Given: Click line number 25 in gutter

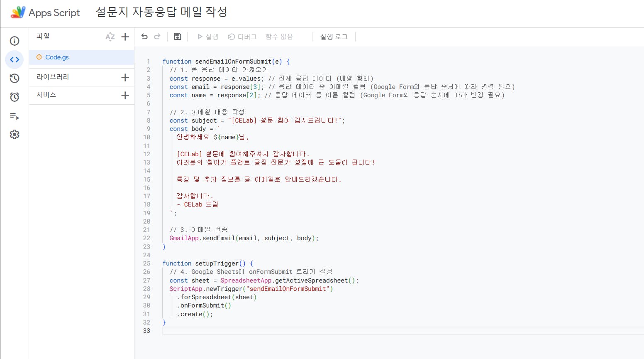Looking at the screenshot, I should (146, 263).
